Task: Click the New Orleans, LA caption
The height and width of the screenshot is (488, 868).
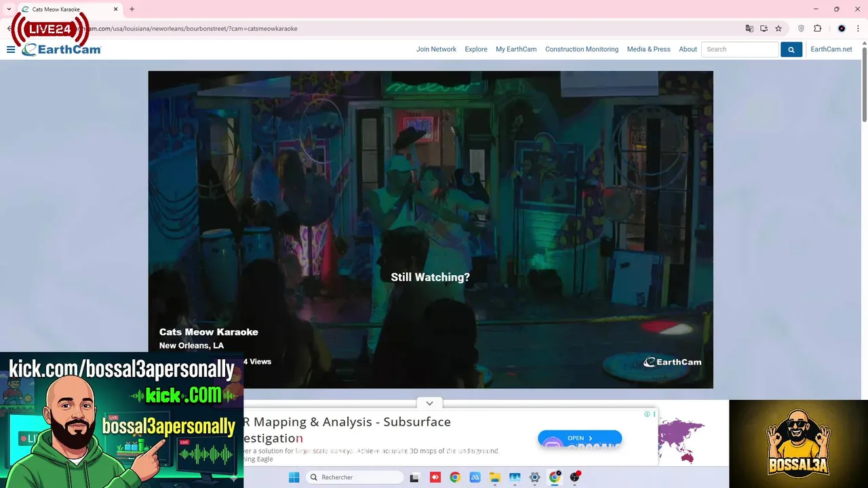Action: click(191, 346)
